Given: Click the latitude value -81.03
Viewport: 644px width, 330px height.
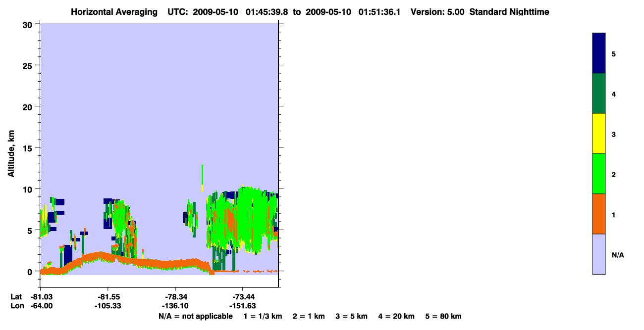Looking at the screenshot, I should pos(42,296).
